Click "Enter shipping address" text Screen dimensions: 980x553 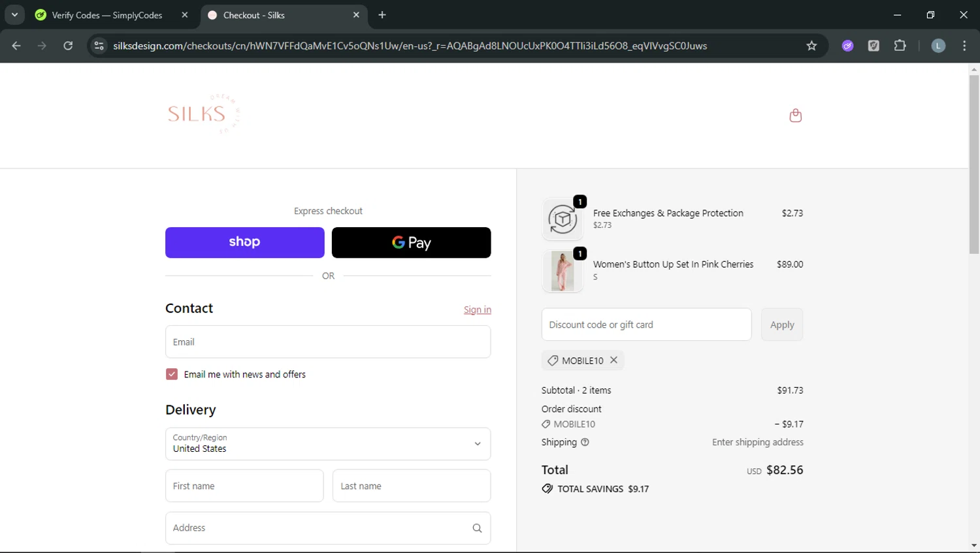[758, 442]
